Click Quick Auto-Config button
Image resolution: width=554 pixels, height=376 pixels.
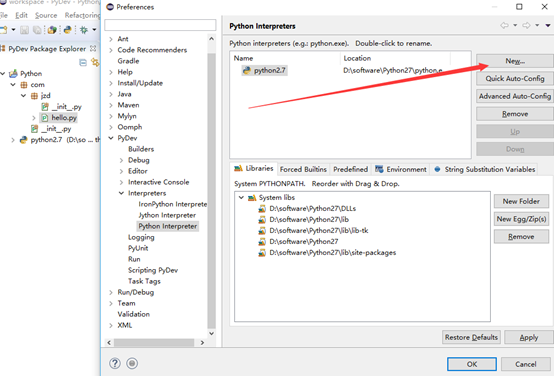point(514,78)
